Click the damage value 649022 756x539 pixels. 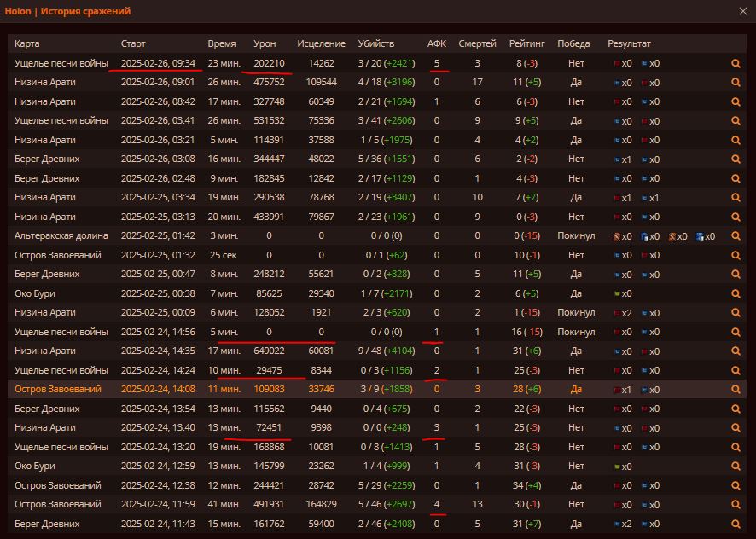[x=269, y=351]
